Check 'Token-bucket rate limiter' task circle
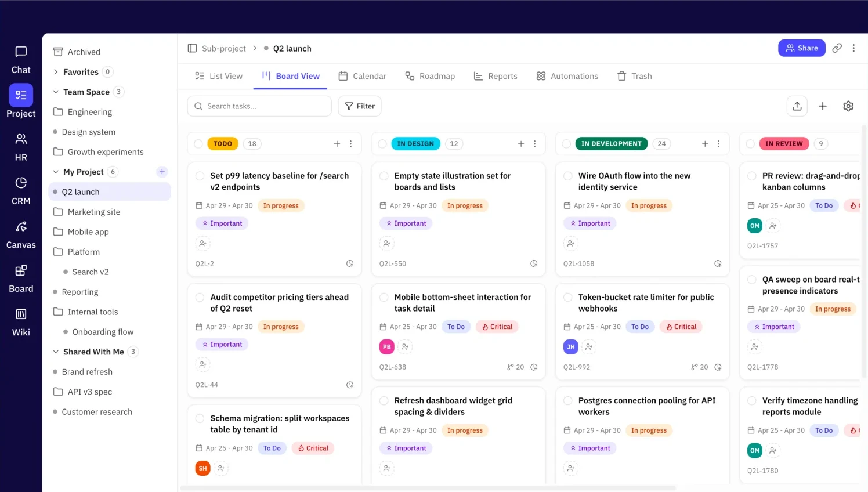Screen dimensions: 868x492 point(567,297)
